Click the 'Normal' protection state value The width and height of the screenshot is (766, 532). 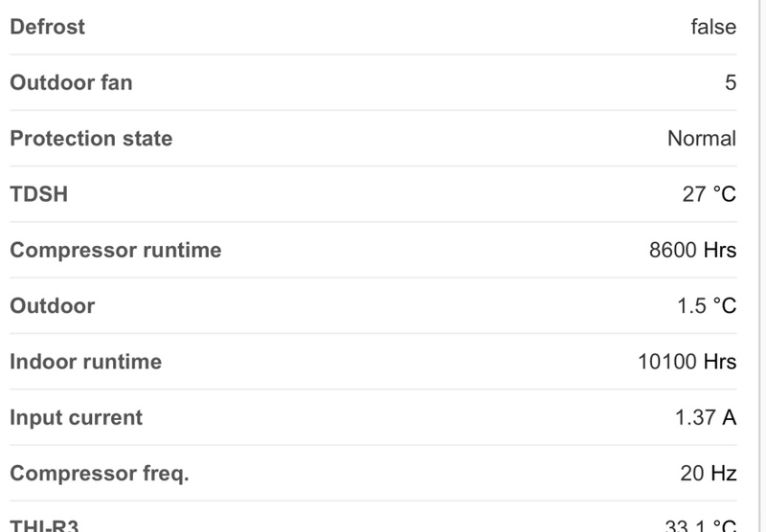pos(702,139)
